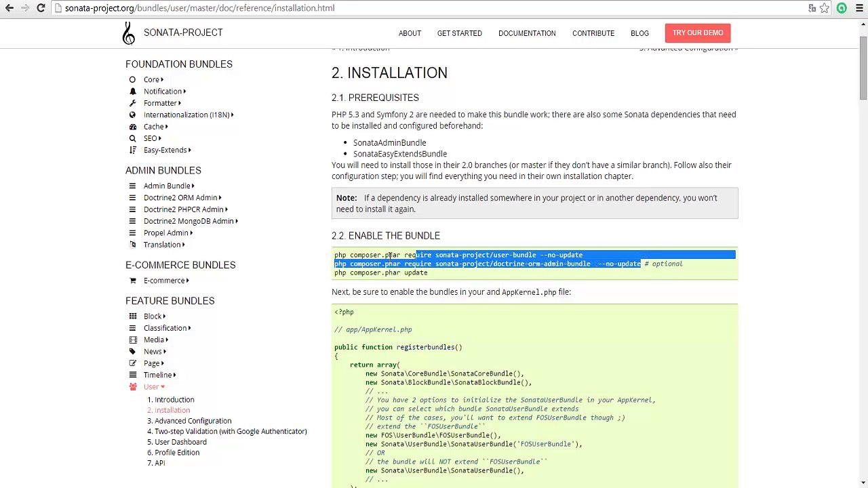868x488 pixels.
Task: Click the wrench icon beside Formatter
Action: click(x=132, y=103)
